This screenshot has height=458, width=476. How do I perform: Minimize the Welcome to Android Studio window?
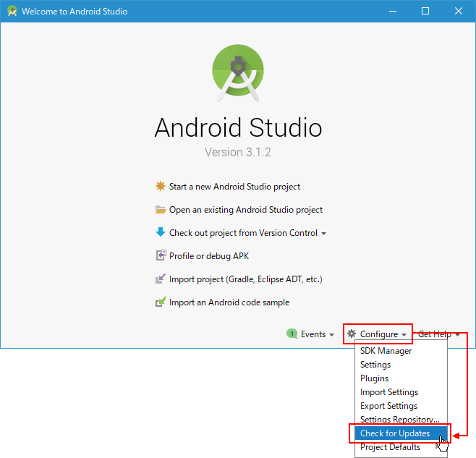pos(393,12)
